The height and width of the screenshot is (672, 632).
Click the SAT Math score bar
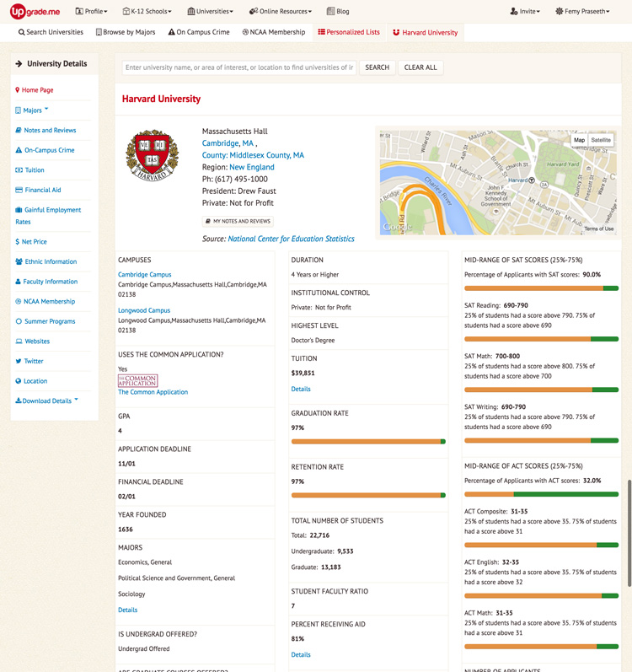541,390
